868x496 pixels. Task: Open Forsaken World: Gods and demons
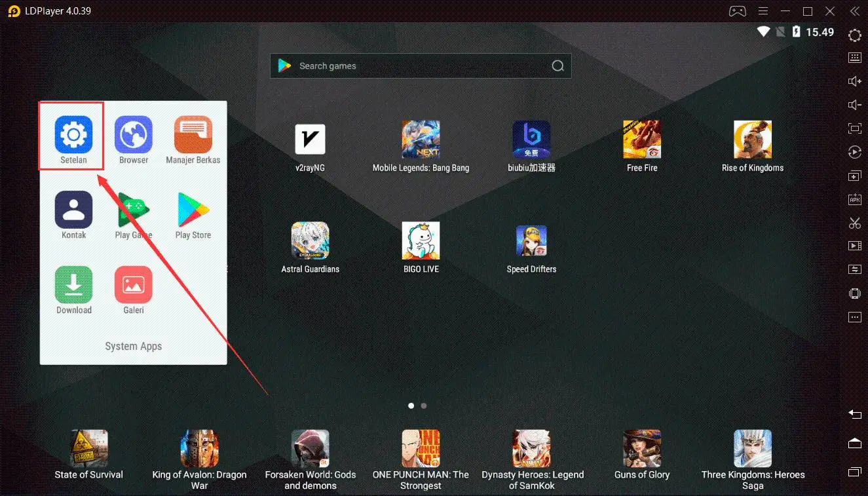(311, 449)
